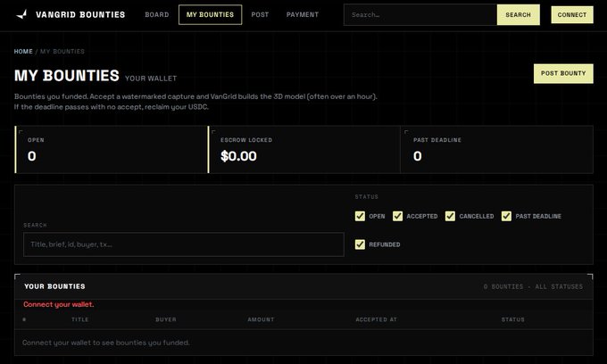The height and width of the screenshot is (364, 607).
Task: Click the TITLE column header
Action: click(x=80, y=319)
